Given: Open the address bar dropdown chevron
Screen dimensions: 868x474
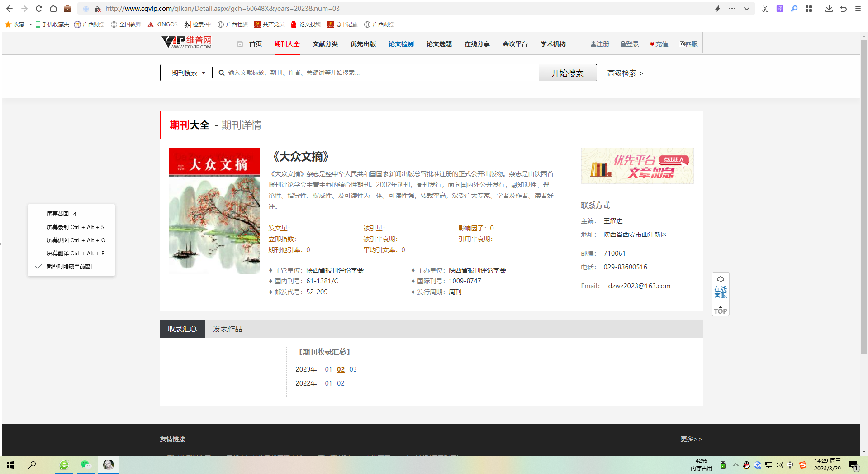Looking at the screenshot, I should [747, 9].
